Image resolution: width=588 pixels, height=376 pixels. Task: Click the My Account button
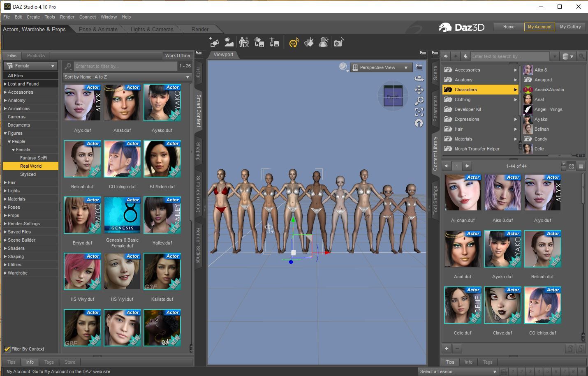point(539,27)
